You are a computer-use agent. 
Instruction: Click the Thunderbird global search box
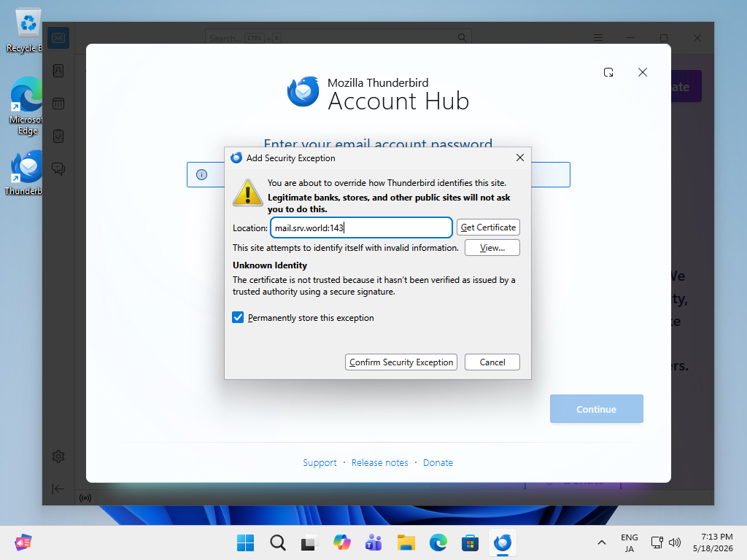click(338, 38)
